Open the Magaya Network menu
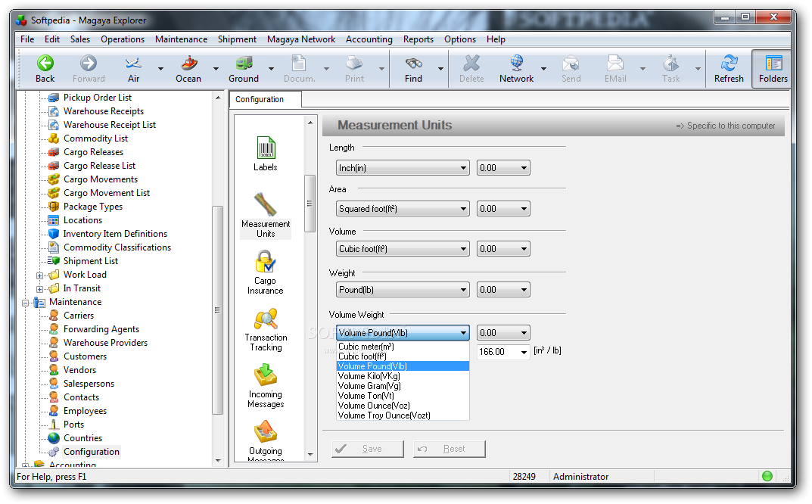Image resolution: width=812 pixels, height=504 pixels. [x=301, y=39]
